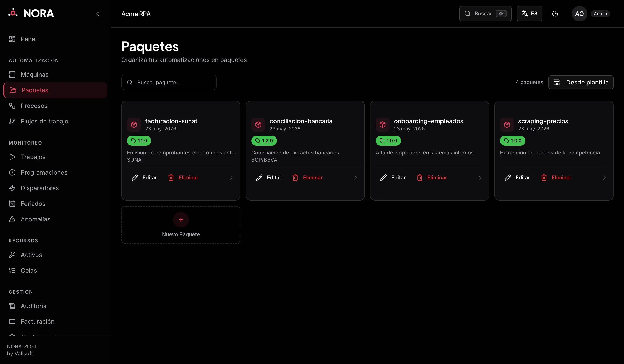Click the Buscar paquete search field
Viewport: 624px width, 364px height.
(169, 83)
